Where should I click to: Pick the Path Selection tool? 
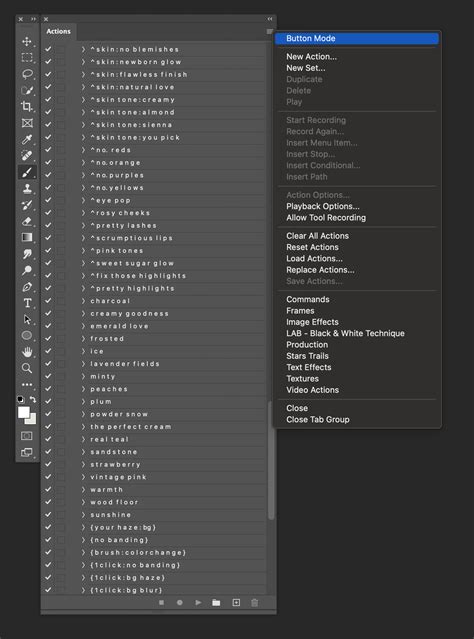click(x=27, y=319)
